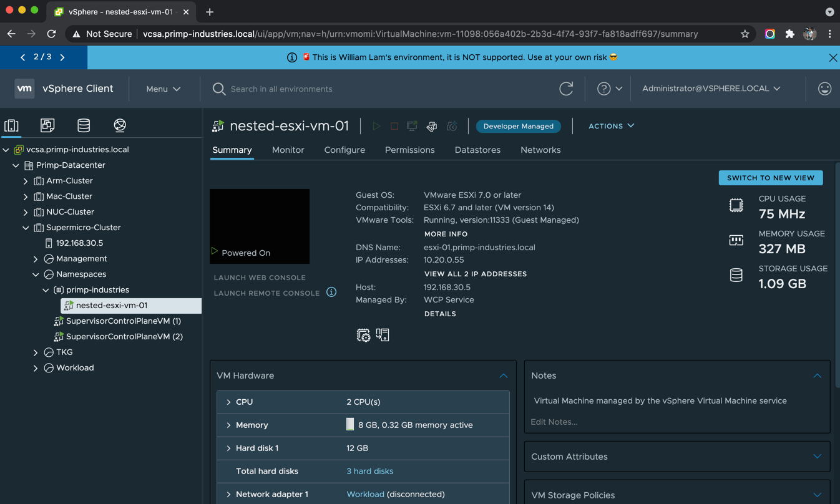This screenshot has width=840, height=504.
Task: Click View All 2 IP Addresses
Action: coord(476,274)
